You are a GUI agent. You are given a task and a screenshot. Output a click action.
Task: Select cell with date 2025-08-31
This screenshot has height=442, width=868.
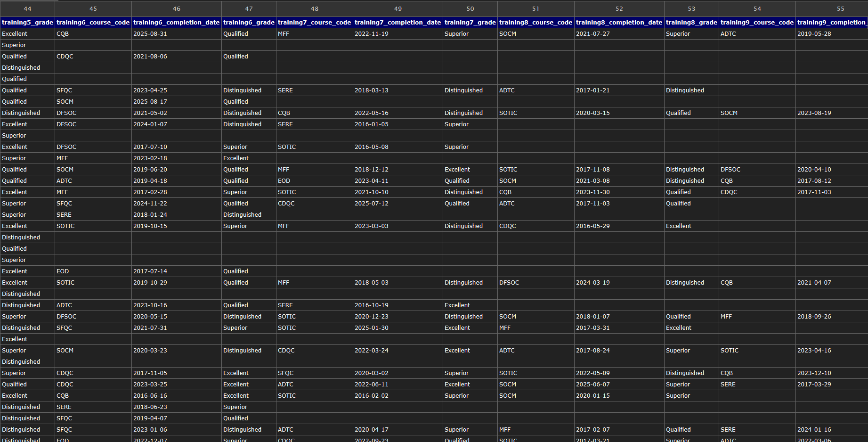pos(150,34)
